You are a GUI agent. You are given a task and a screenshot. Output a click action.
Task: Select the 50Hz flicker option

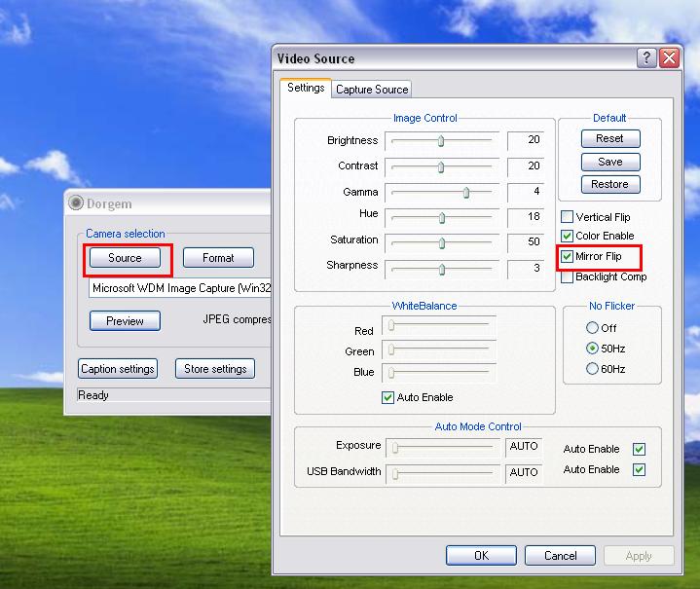pyautogui.click(x=592, y=349)
